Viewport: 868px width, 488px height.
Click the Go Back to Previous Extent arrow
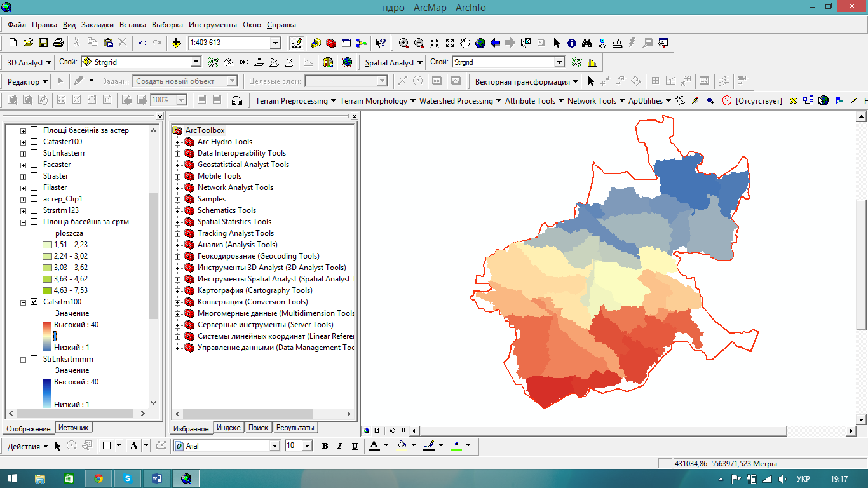(496, 43)
